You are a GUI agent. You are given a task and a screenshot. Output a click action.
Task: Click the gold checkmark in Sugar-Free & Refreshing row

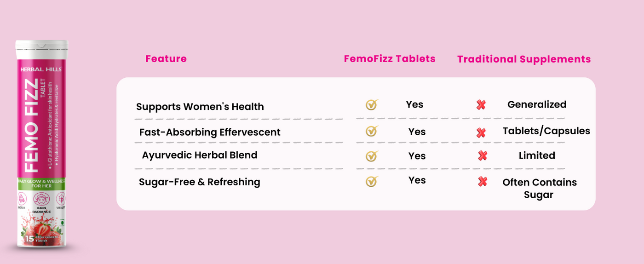click(371, 182)
